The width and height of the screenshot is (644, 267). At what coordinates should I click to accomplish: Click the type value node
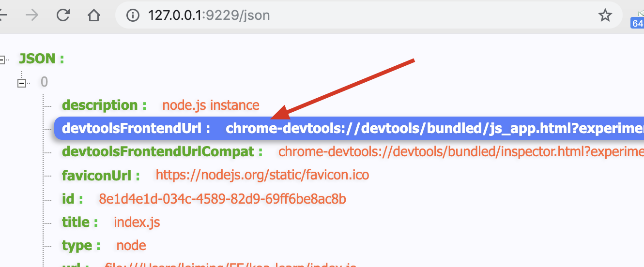click(131, 245)
